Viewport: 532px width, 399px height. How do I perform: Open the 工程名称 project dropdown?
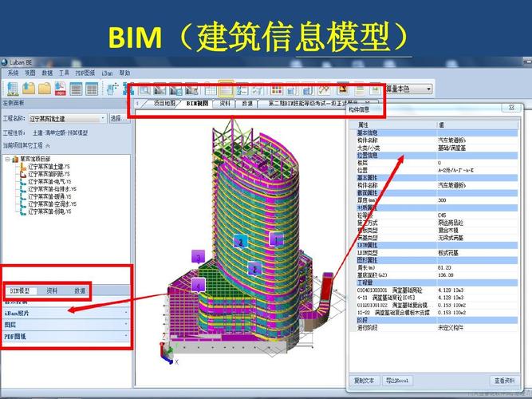(x=68, y=119)
